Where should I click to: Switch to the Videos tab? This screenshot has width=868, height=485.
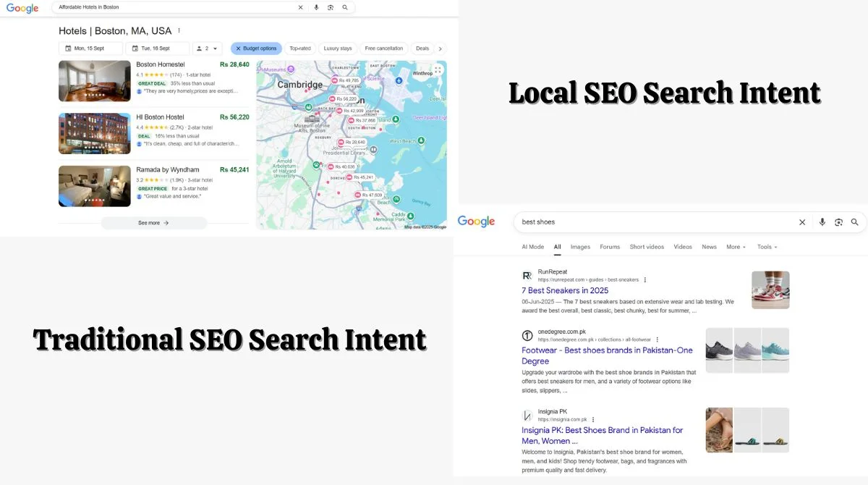coord(683,247)
